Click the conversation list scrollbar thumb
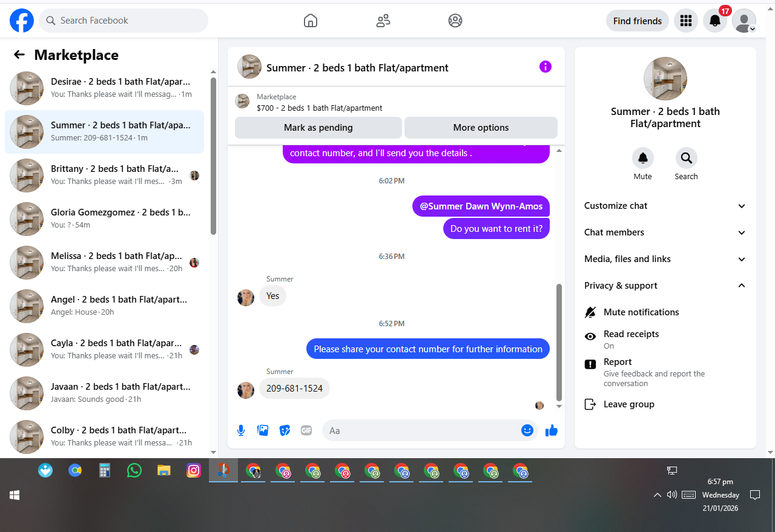 tap(213, 156)
